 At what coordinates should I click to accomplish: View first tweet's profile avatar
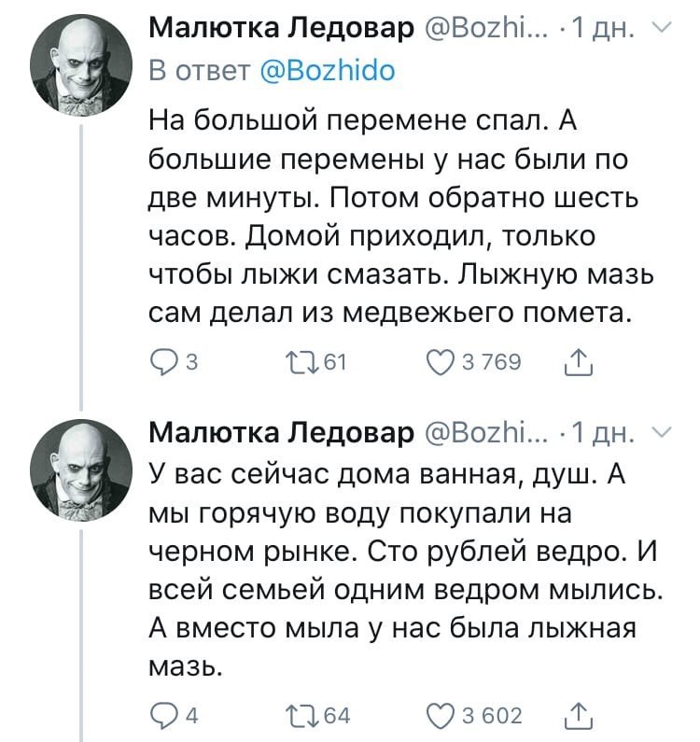81,64
